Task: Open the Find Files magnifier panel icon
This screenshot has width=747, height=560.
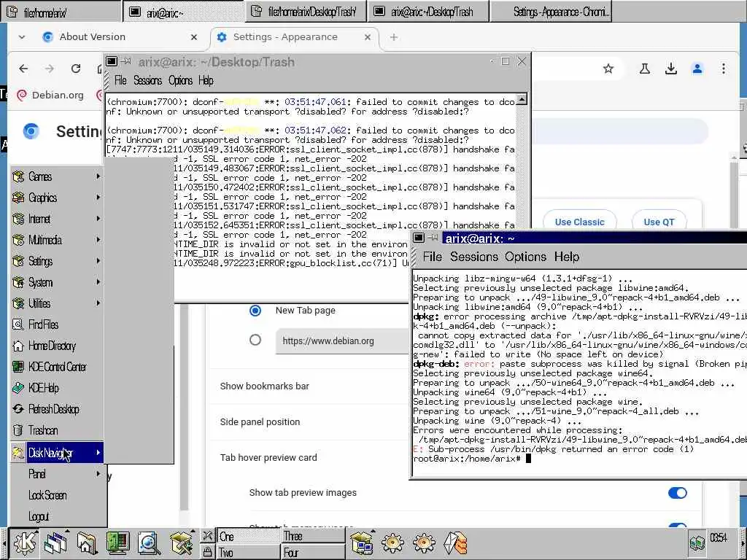Action: (x=149, y=542)
